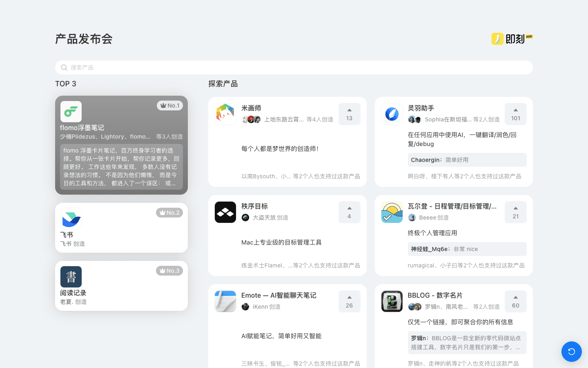588x368 pixels.
Task: Open the flomo浮墨笔记 app icon
Action: [x=71, y=112]
